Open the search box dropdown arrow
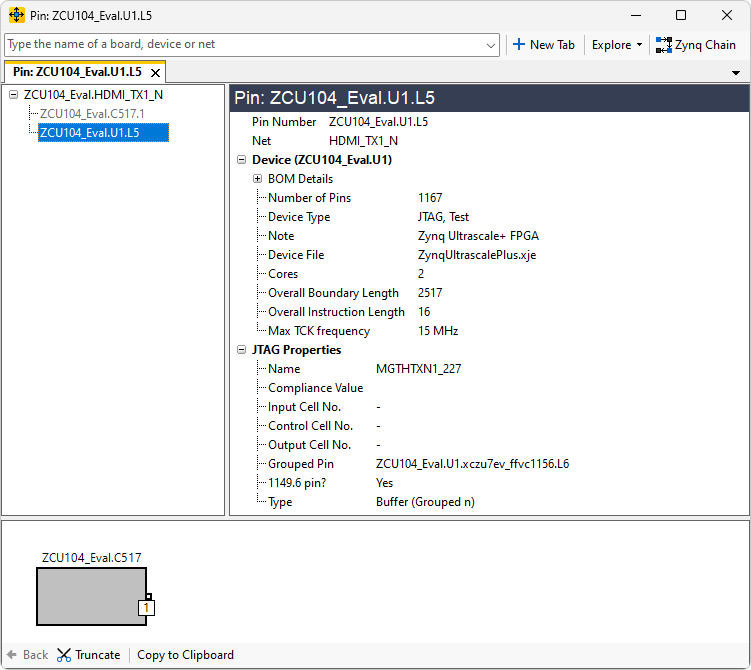 491,45
